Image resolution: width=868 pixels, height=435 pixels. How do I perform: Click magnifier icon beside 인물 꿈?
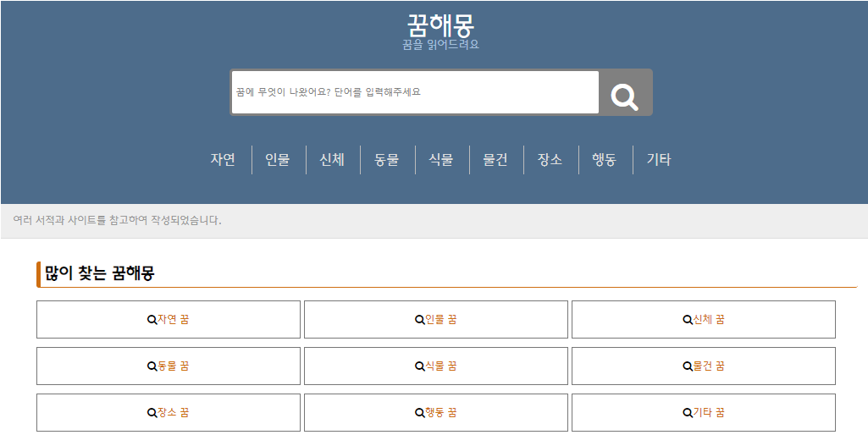click(x=420, y=320)
